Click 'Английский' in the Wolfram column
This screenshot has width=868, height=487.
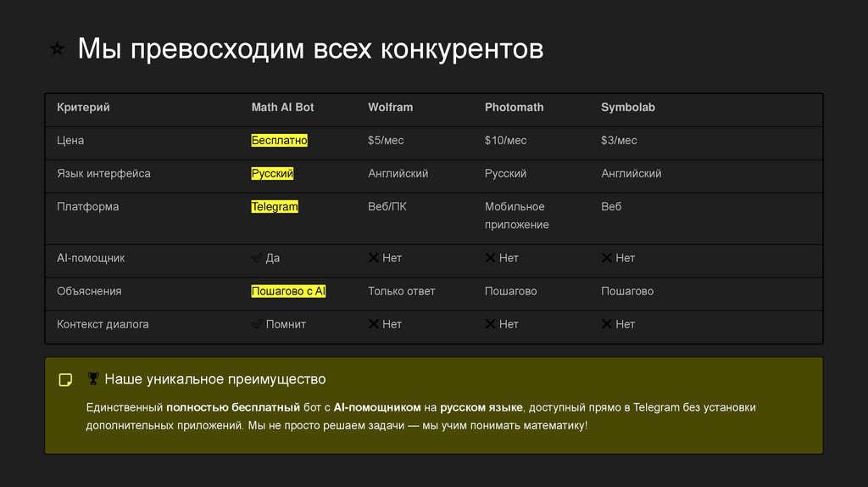coord(398,173)
